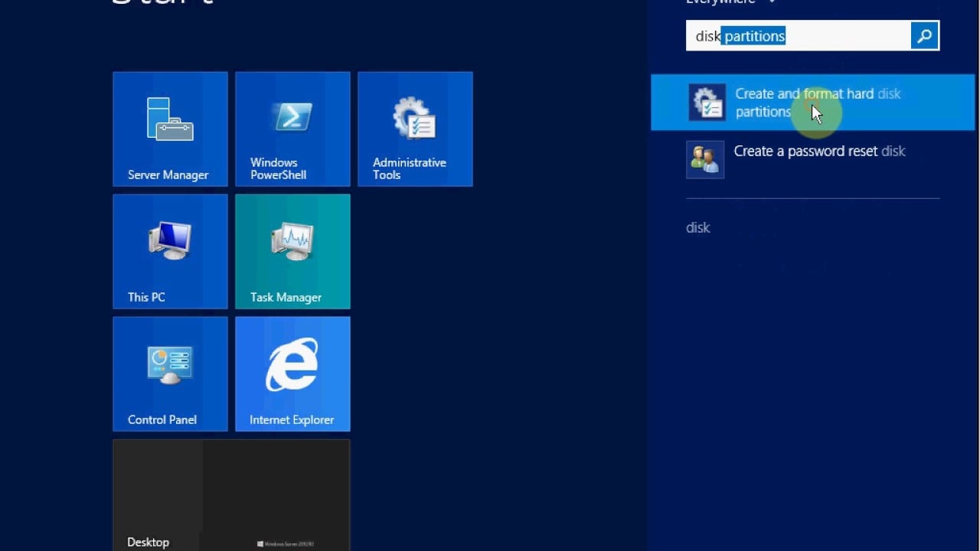Click the Windows Server logo on Desktop preview

260,542
